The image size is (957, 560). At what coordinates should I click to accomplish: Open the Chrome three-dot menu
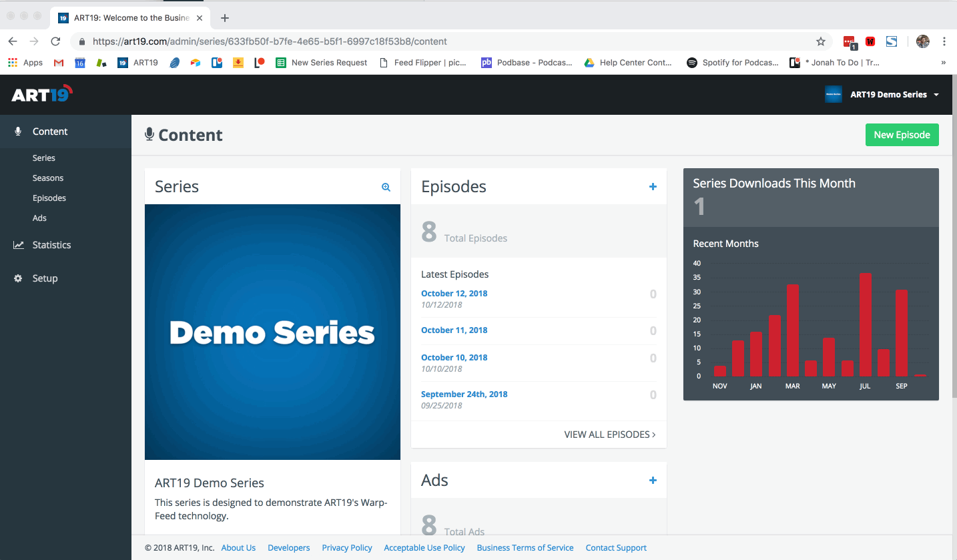click(x=944, y=41)
